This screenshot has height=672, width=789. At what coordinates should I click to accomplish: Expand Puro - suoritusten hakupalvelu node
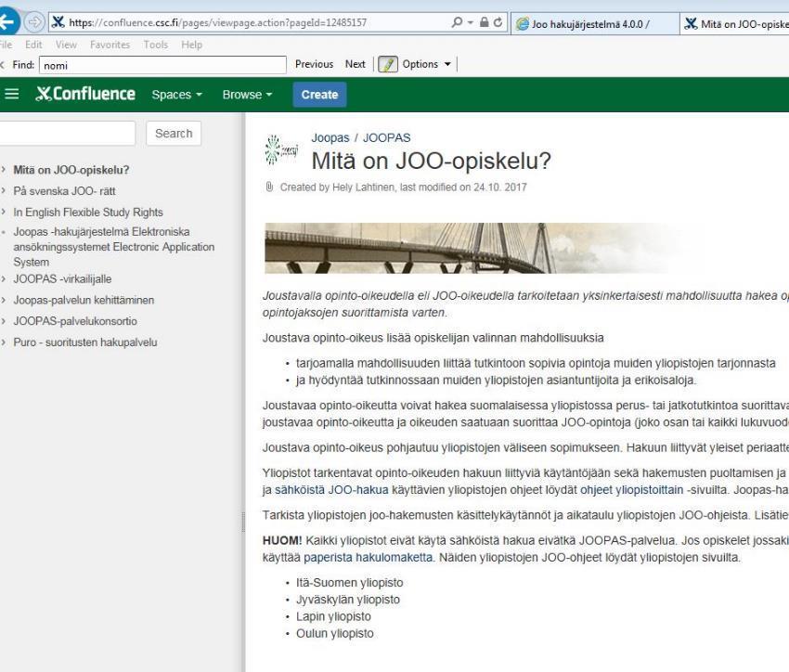4,342
